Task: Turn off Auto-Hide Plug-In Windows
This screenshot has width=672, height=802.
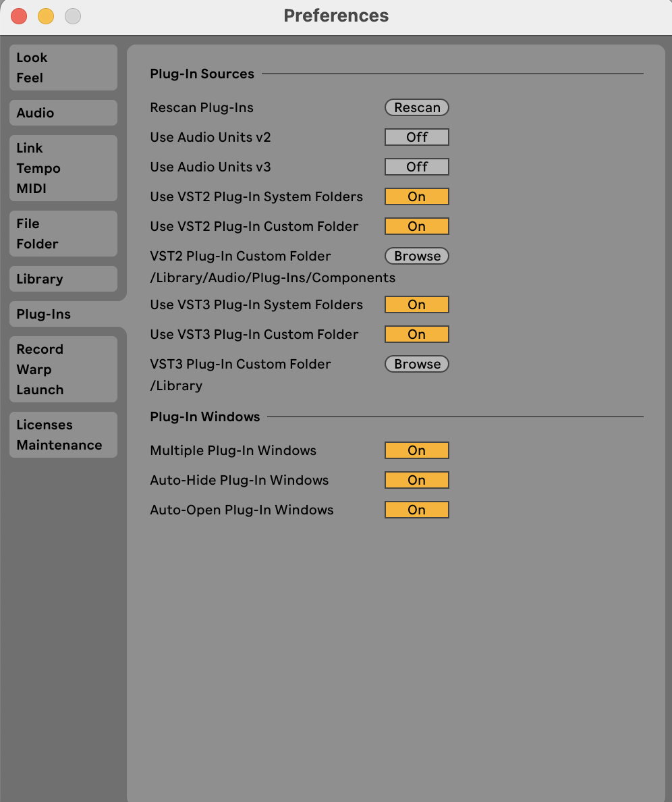Action: click(x=416, y=480)
